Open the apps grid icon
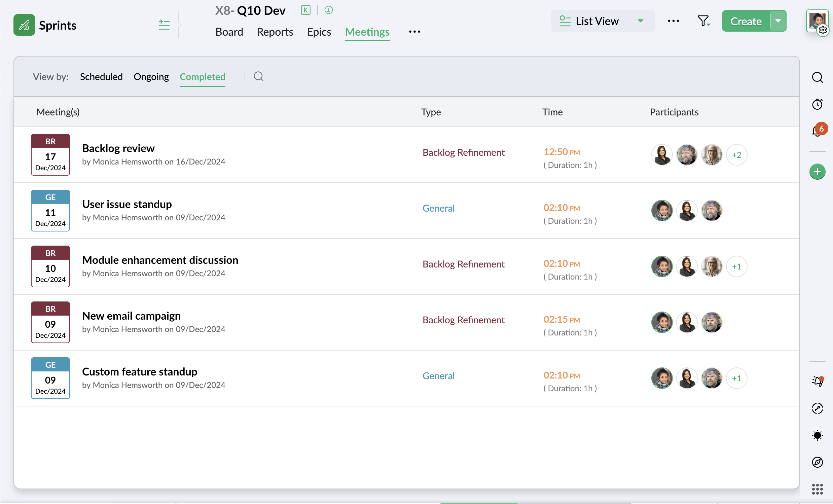 pyautogui.click(x=817, y=489)
